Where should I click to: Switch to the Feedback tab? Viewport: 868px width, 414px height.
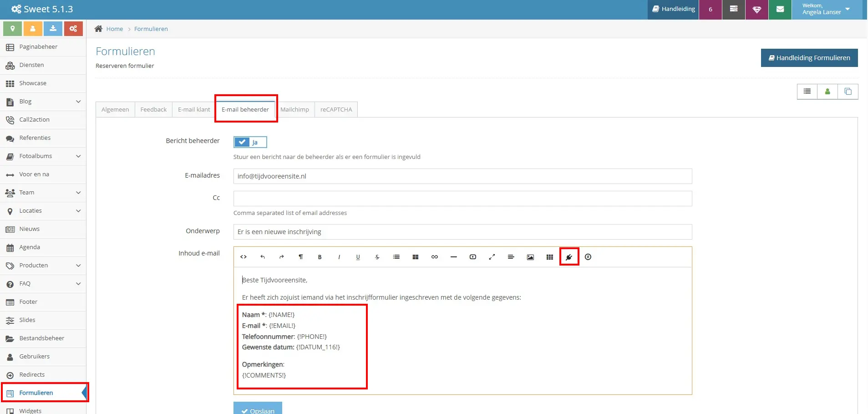[153, 109]
